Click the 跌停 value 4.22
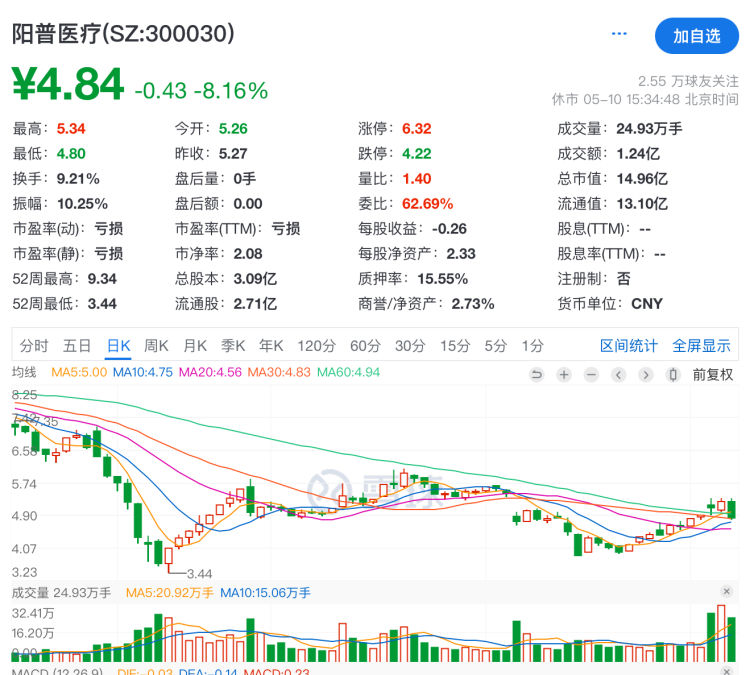 click(x=417, y=154)
